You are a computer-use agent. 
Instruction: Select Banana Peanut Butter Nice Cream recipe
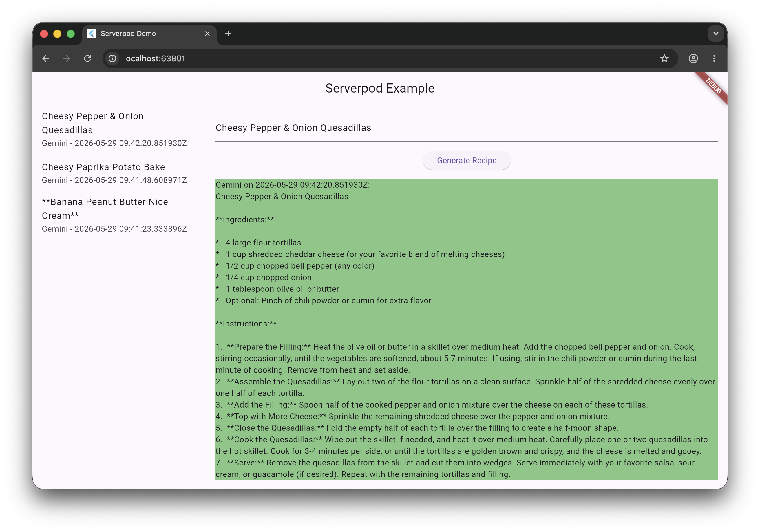(114, 215)
